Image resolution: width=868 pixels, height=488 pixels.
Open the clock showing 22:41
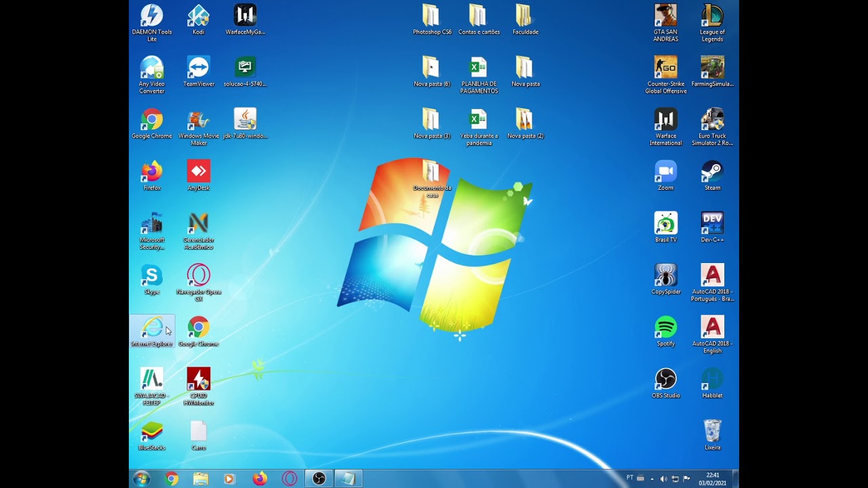(x=713, y=479)
